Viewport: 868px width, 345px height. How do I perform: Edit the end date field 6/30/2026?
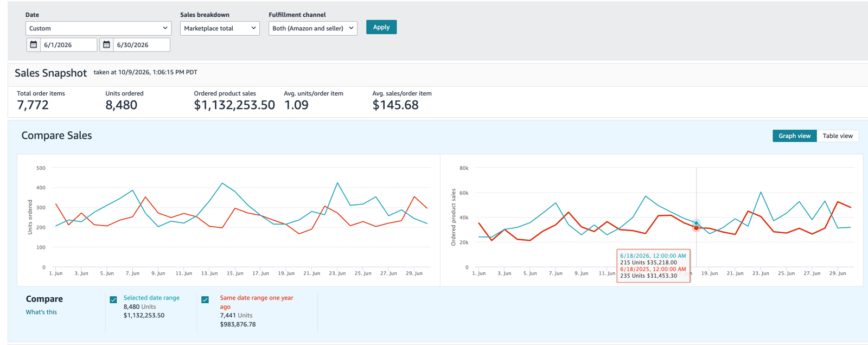pyautogui.click(x=142, y=44)
